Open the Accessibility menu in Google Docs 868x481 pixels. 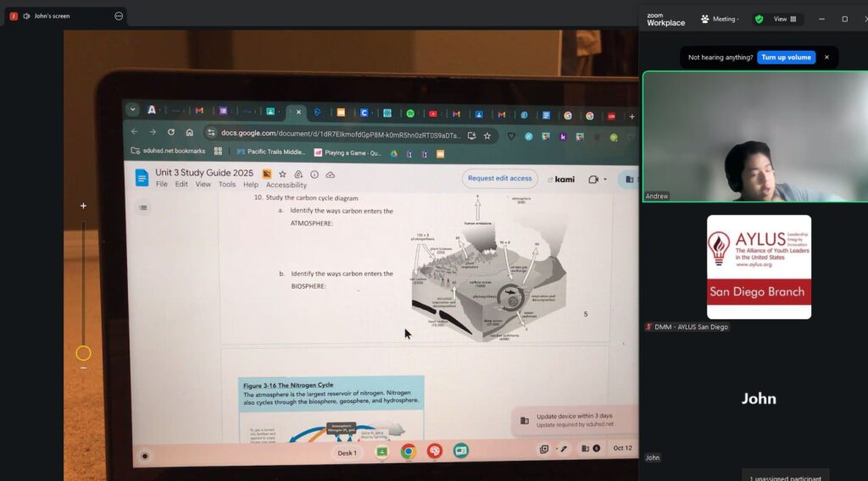tap(286, 185)
